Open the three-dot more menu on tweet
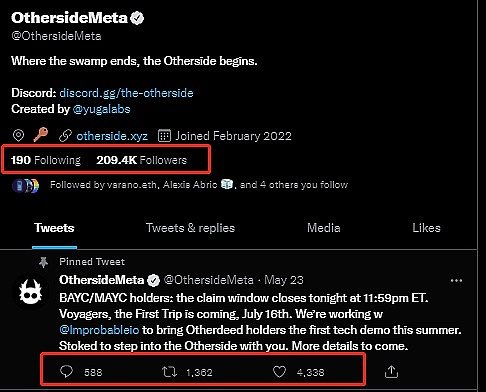Screen dimensions: 486x392 point(456,280)
